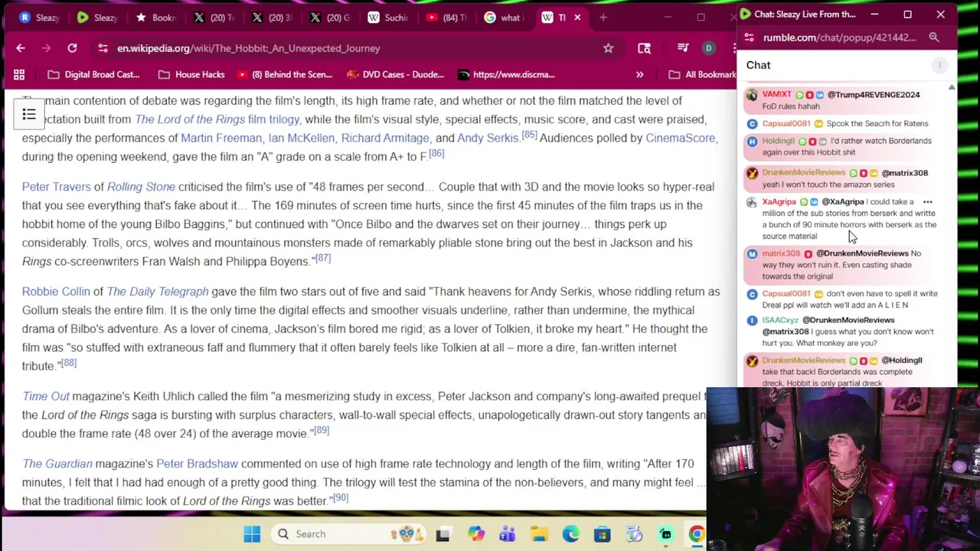This screenshot has width=980, height=551.
Task: Open the Robbie Collin link
Action: pos(56,292)
